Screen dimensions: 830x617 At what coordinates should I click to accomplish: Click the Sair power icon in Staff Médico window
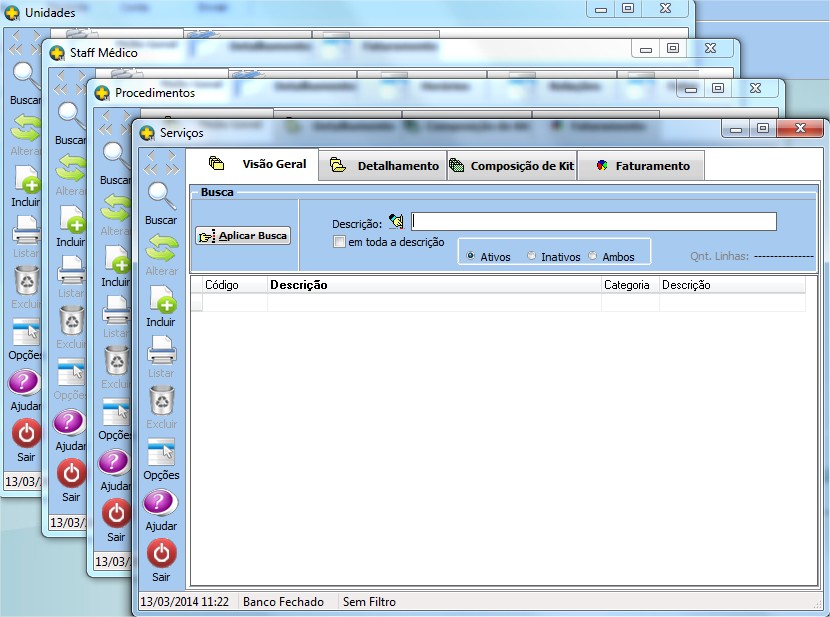point(71,473)
